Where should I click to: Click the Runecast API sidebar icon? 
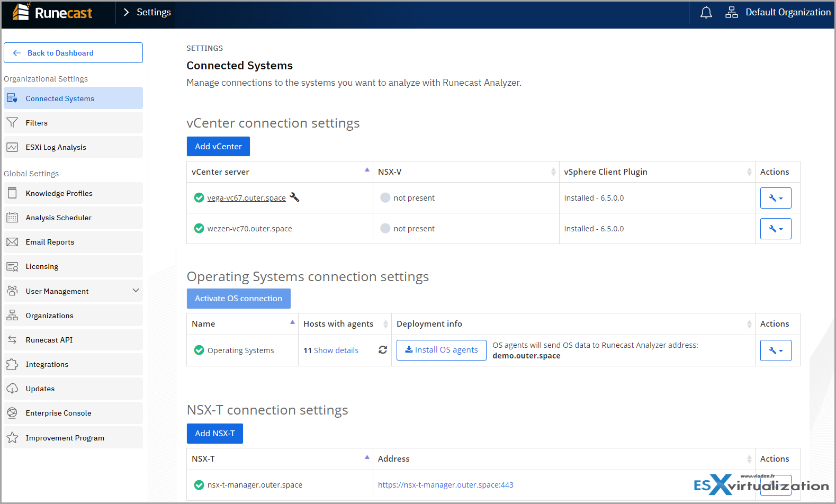12,340
